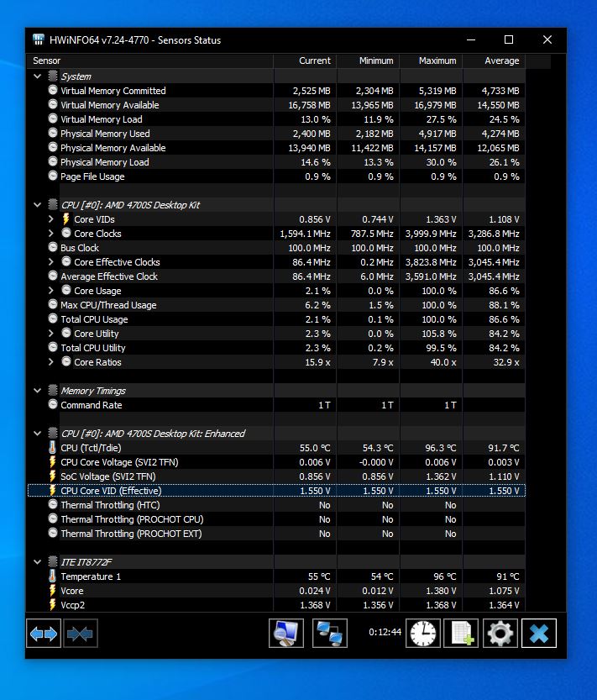
Task: Reset the timer using the clock icon
Action: point(423,633)
